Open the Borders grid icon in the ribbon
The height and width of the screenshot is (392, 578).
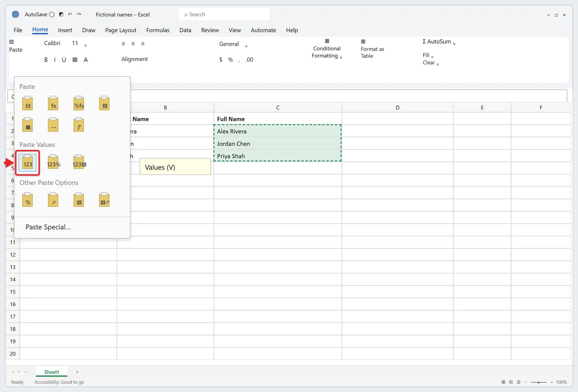75,60
